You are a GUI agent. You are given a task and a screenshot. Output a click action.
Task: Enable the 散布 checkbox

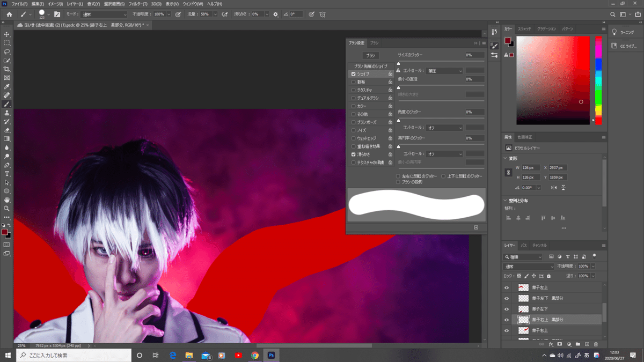pos(353,82)
